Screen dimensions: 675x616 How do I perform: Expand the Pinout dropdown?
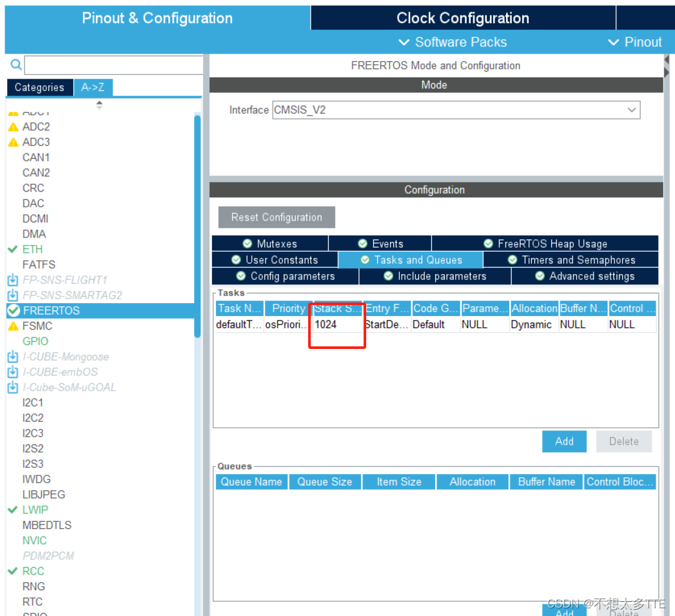636,42
